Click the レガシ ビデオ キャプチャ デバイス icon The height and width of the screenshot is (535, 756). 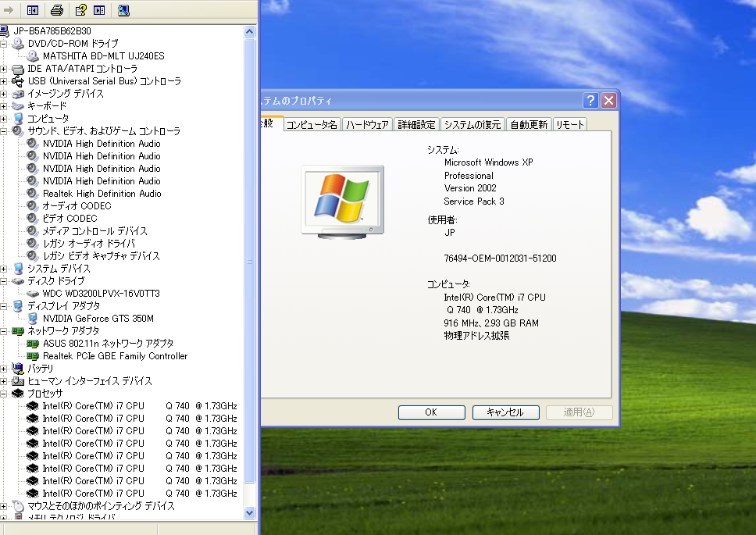coord(32,256)
